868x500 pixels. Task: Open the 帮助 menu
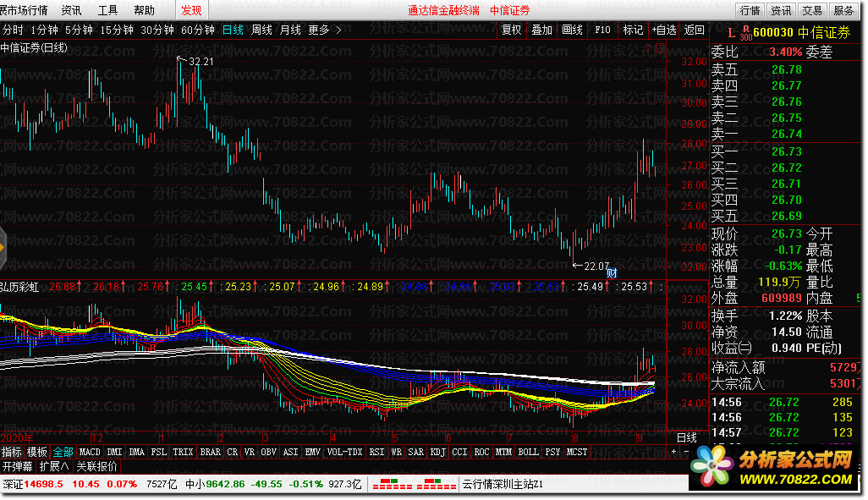145,10
